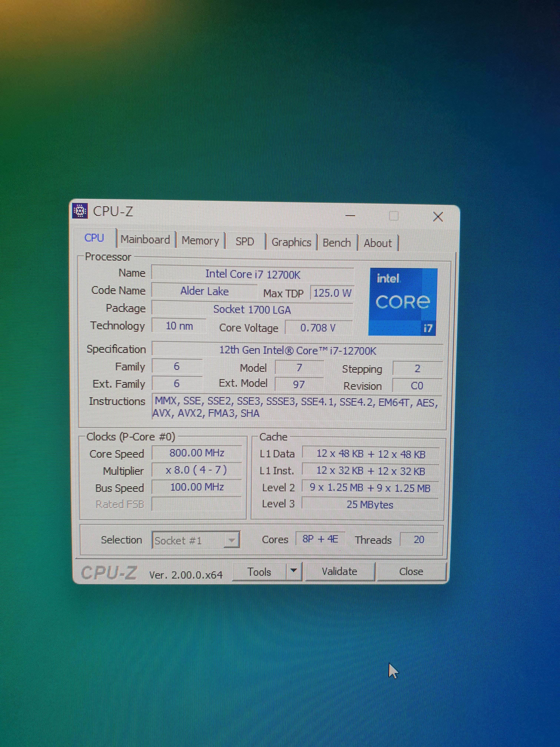Click the Instructions list field
This screenshot has width=560, height=747.
295,408
